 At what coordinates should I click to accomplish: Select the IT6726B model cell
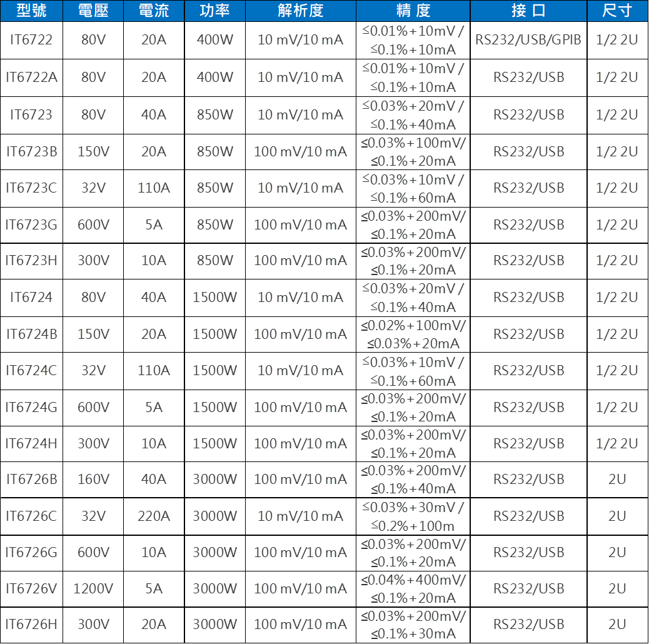click(31, 480)
